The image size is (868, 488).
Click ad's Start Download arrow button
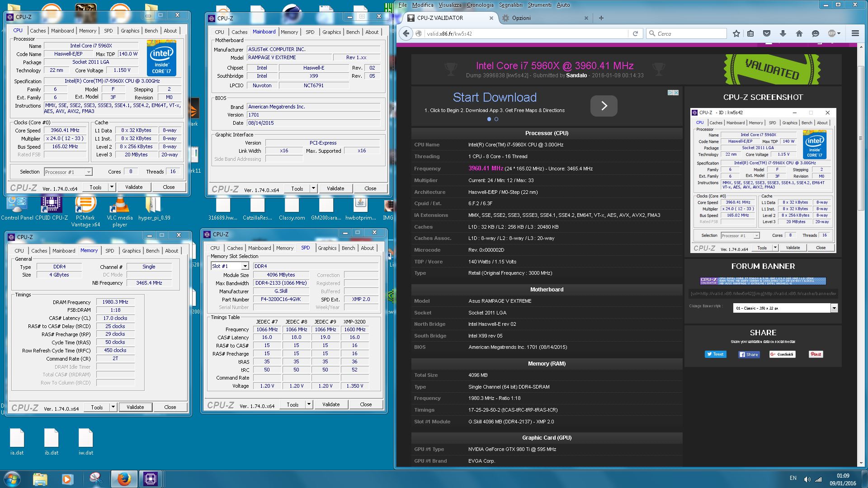[604, 106]
